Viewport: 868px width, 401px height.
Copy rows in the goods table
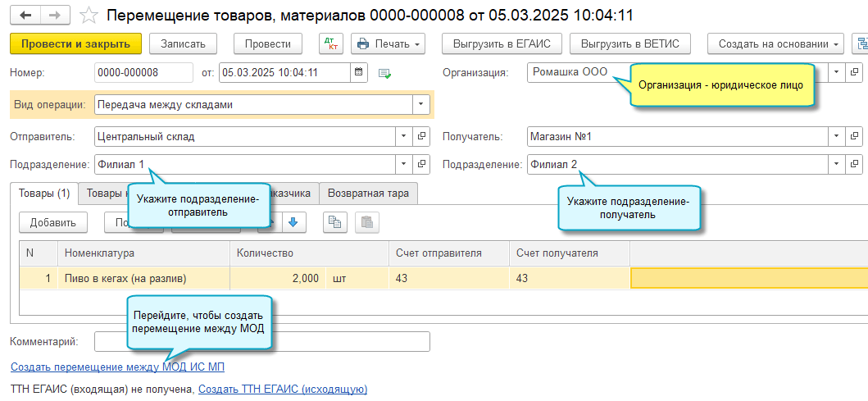coord(334,221)
